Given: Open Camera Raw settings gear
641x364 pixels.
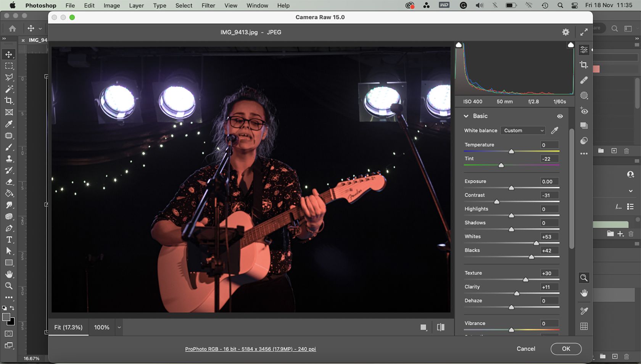Looking at the screenshot, I should [x=566, y=32].
